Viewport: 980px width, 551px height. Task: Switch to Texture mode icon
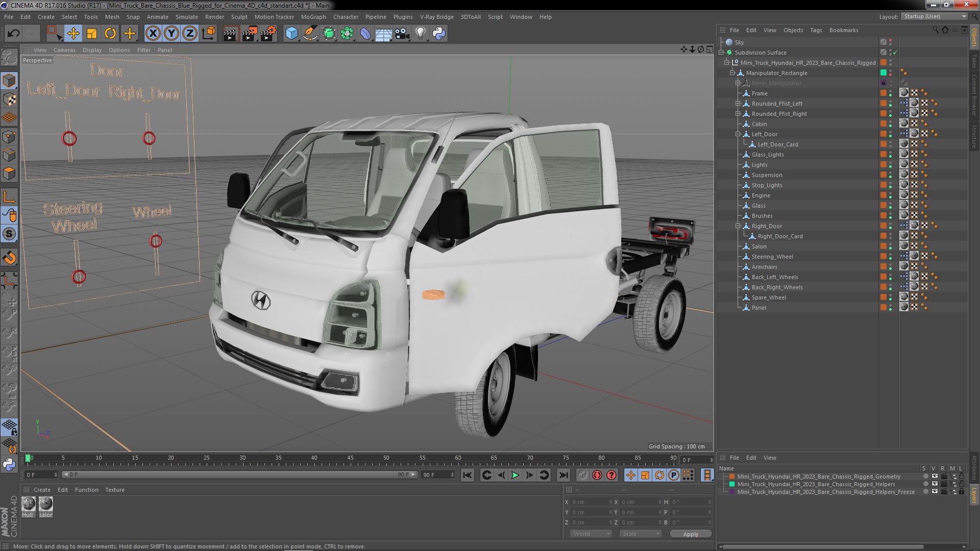coord(9,99)
